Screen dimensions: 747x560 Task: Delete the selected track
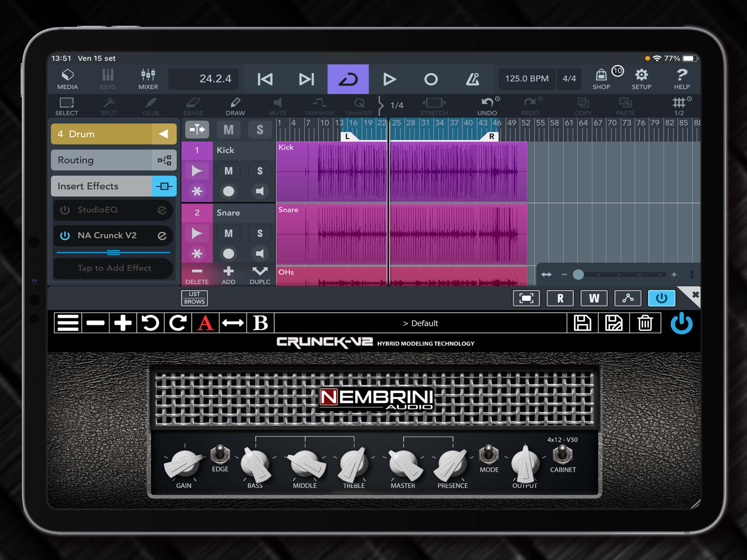(x=197, y=275)
